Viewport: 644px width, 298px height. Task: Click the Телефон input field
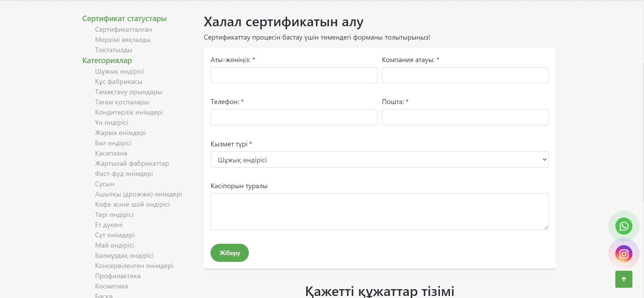pyautogui.click(x=294, y=117)
